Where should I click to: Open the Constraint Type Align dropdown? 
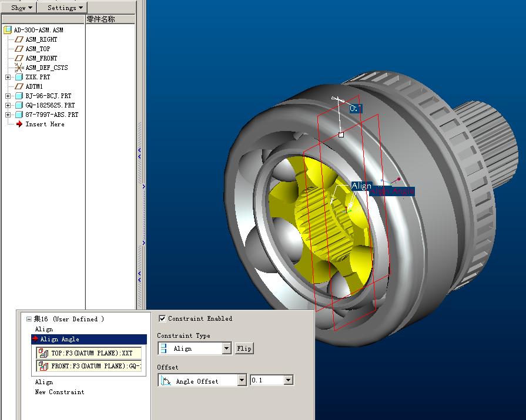click(x=226, y=348)
